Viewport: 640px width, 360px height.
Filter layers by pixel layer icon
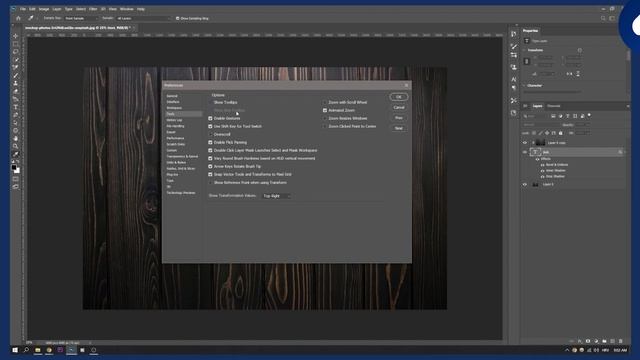click(553, 116)
